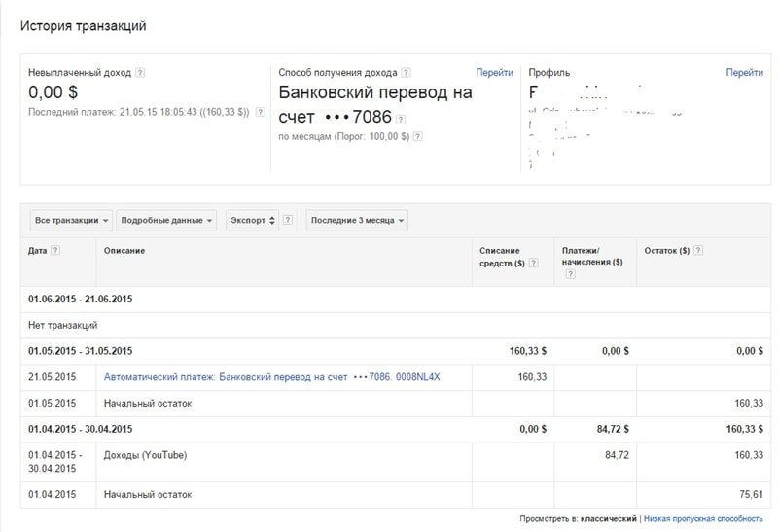
Task: Open the Последние 3 месяца date range dropdown
Action: point(357,221)
